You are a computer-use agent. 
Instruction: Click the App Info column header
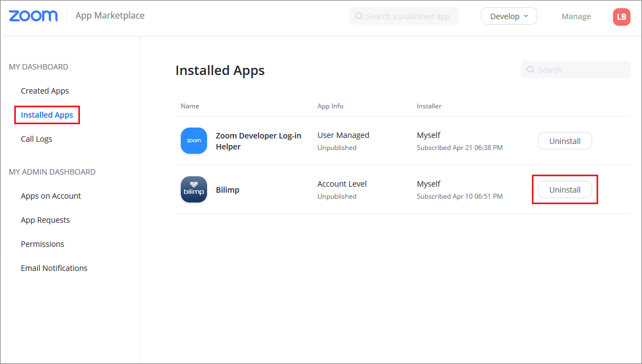(x=330, y=106)
